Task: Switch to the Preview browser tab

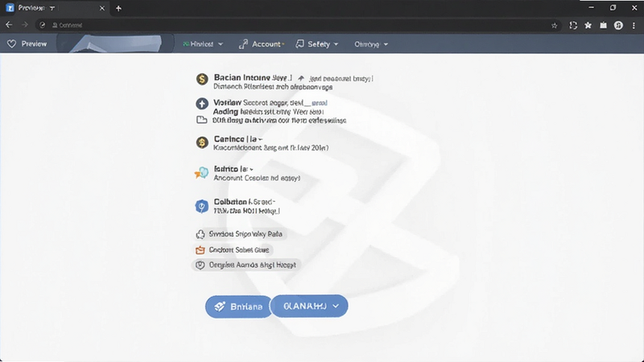Action: point(55,8)
